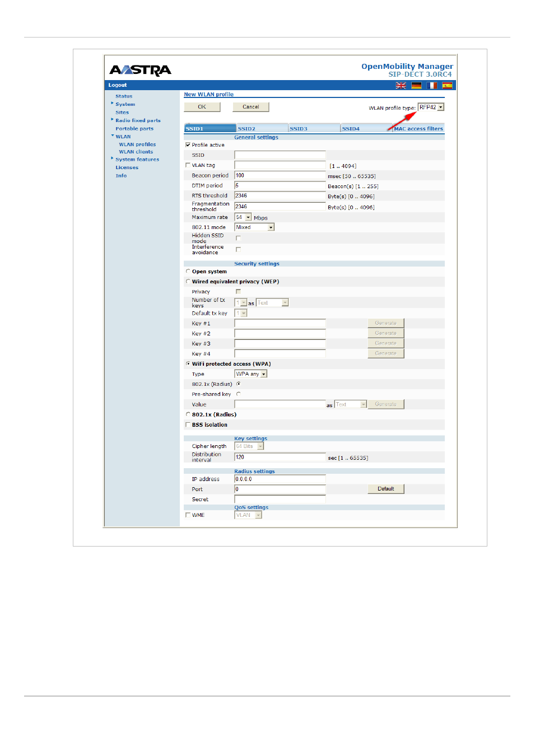Select standalone 802.1x (Radius) security option
The image size is (535, 756).
[x=188, y=414]
